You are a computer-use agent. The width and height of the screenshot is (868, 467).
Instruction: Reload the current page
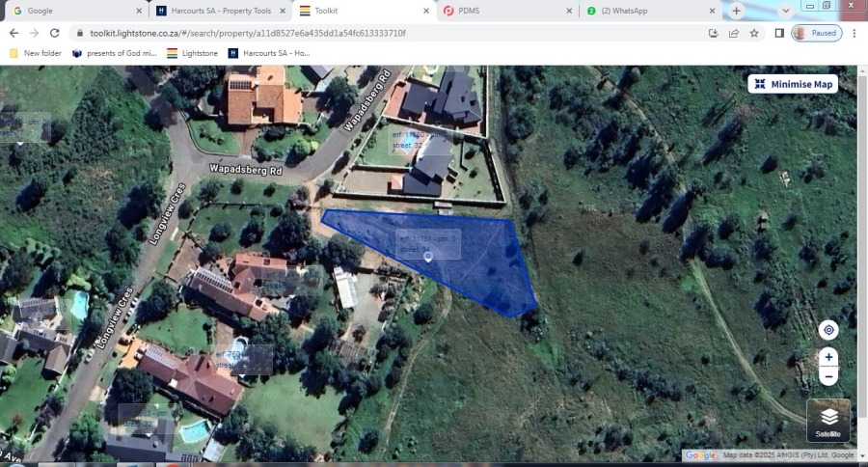coord(54,33)
